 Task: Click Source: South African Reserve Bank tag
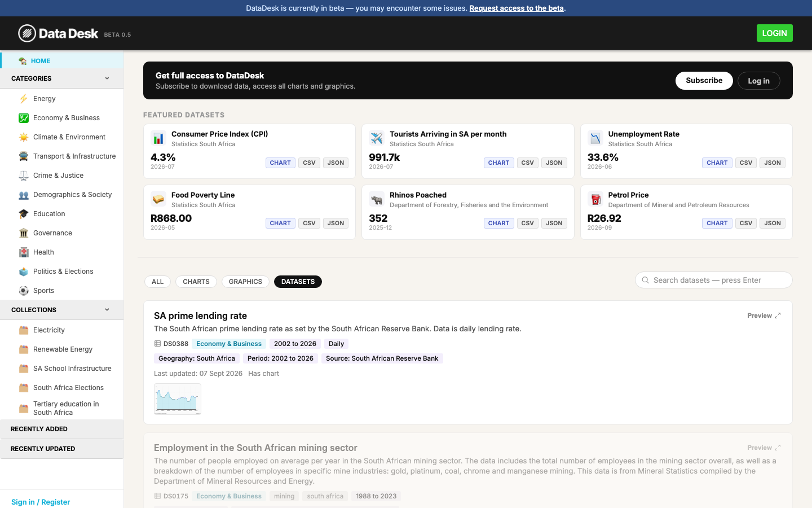pyautogui.click(x=382, y=358)
